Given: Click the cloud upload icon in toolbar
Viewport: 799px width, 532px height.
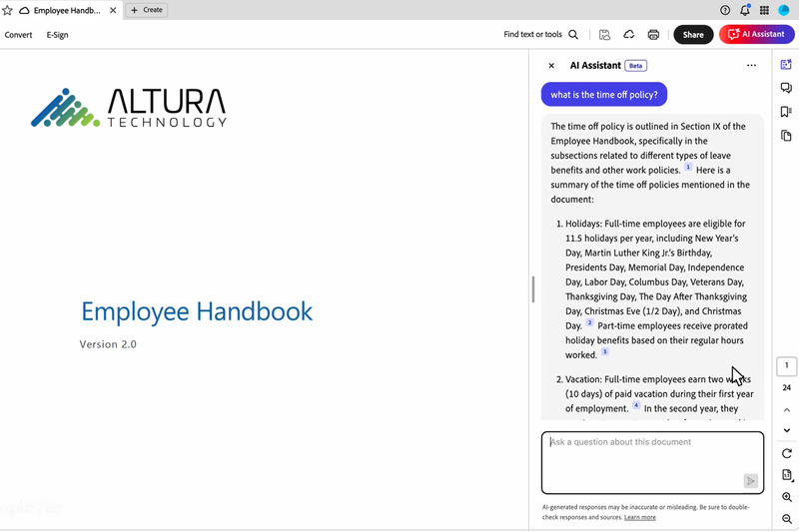Looking at the screenshot, I should coord(629,35).
